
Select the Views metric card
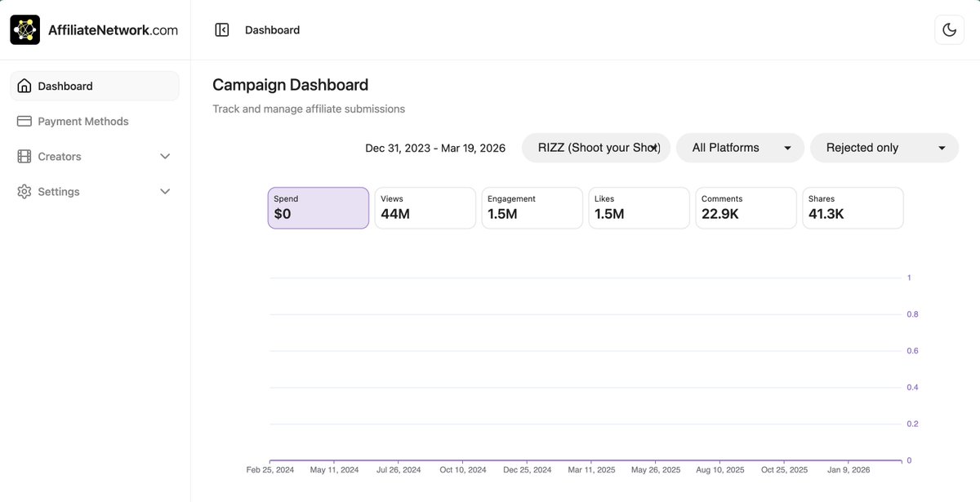point(425,208)
